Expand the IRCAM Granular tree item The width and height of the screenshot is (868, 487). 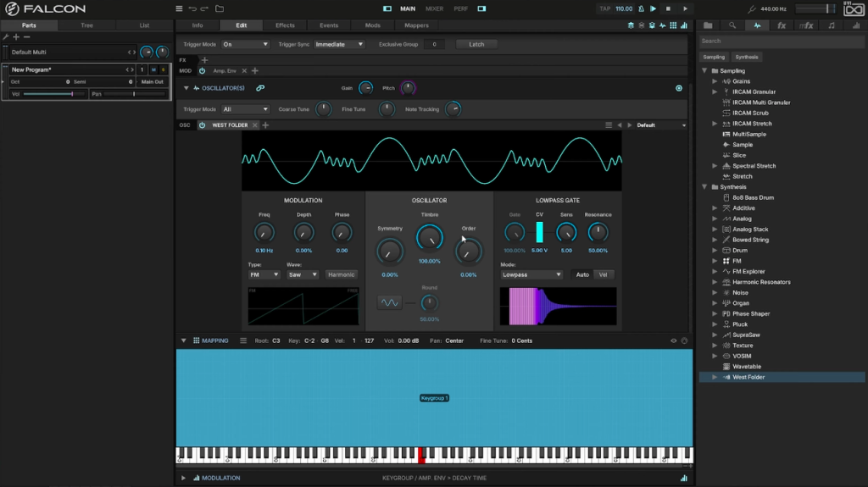tap(715, 91)
